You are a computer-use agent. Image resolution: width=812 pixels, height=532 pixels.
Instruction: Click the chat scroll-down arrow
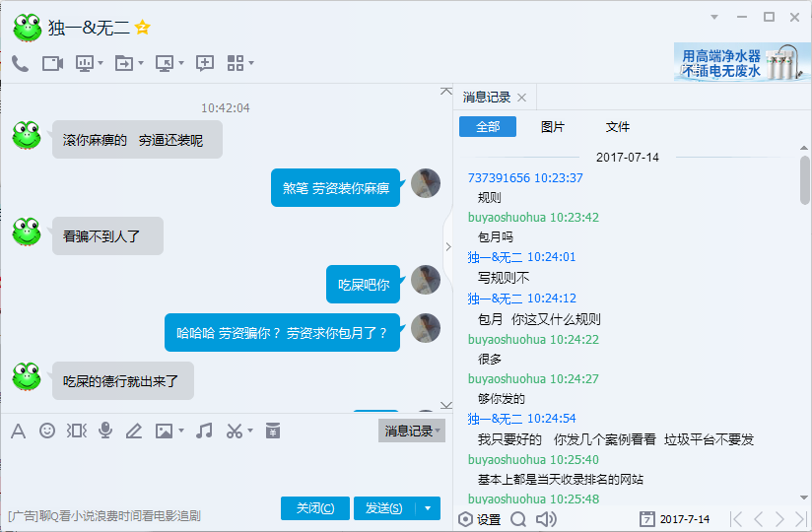click(445, 405)
